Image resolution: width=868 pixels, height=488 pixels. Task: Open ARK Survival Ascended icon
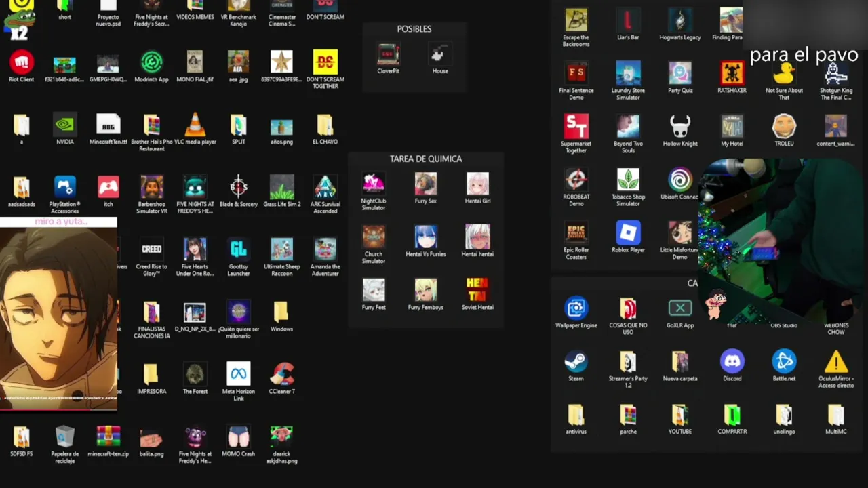pyautogui.click(x=325, y=187)
